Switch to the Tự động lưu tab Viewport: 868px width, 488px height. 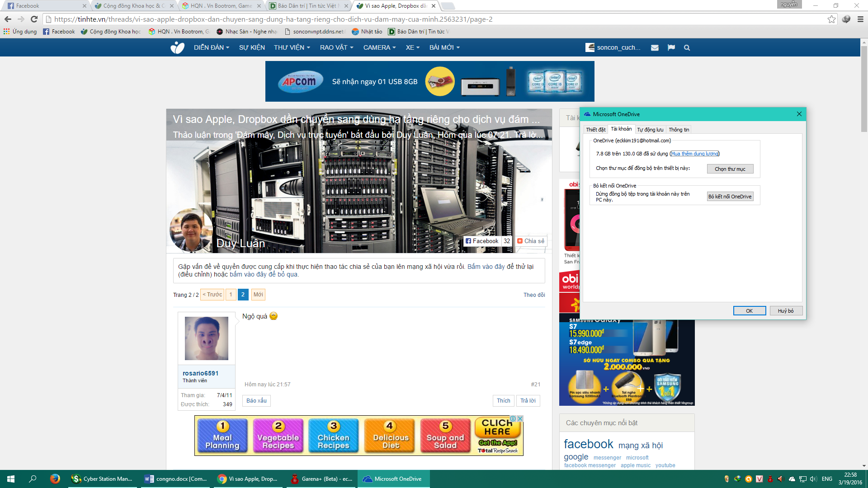tap(650, 130)
